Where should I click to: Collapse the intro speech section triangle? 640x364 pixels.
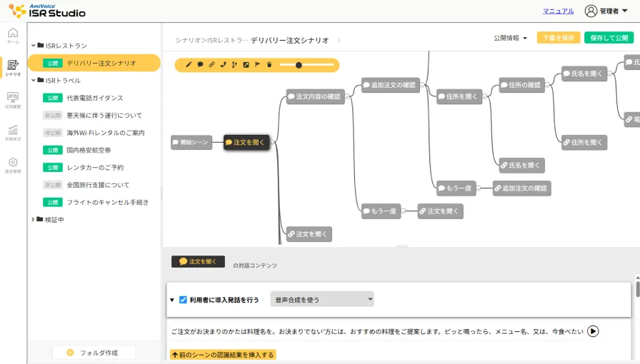pos(172,300)
